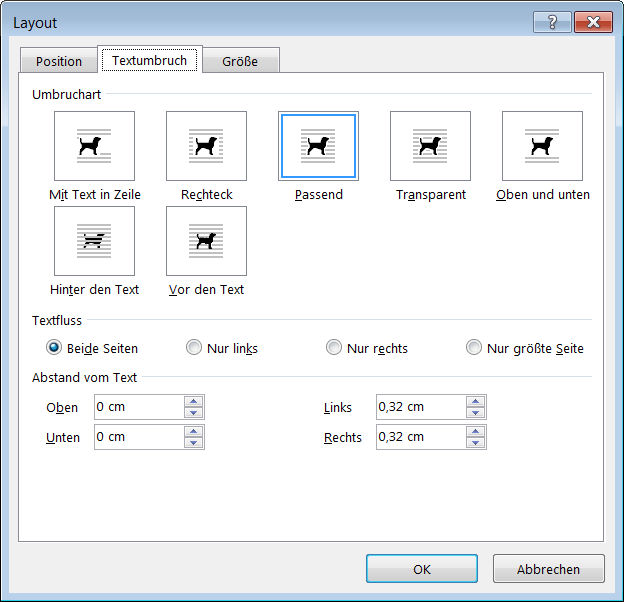This screenshot has height=602, width=624.
Task: Decrease the Links distance with down arrow
Action: click(476, 413)
